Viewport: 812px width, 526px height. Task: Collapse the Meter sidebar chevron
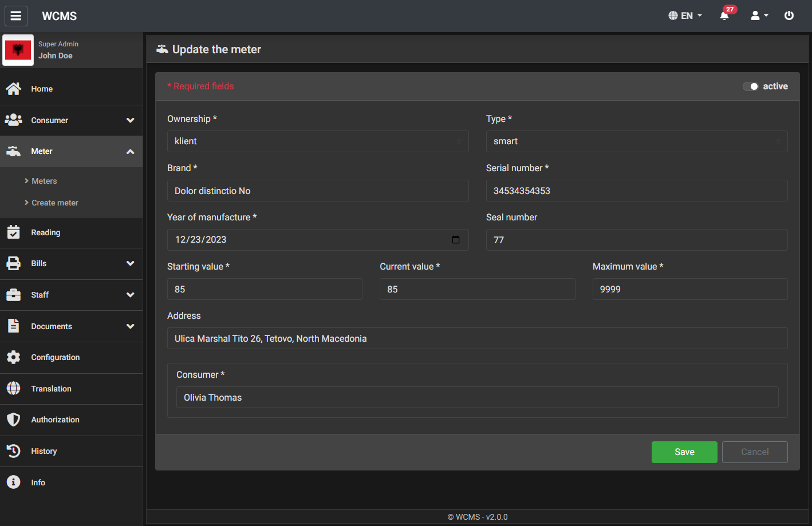tap(131, 152)
